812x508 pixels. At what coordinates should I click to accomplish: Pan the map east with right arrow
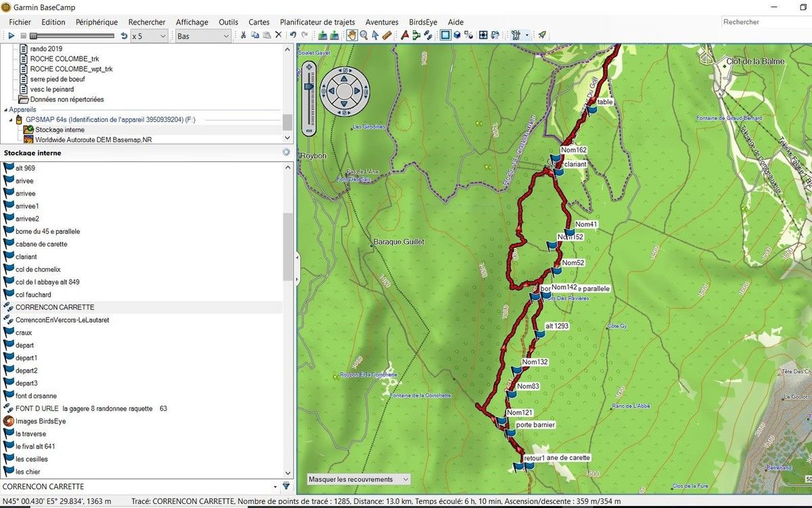359,90
